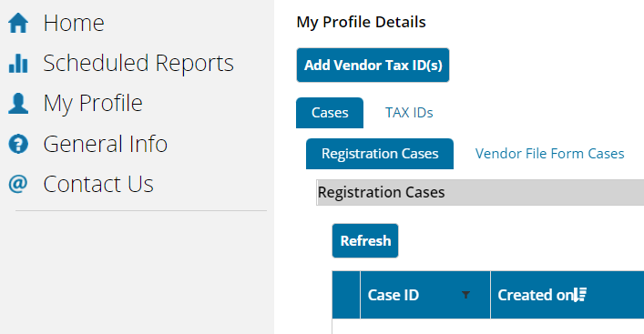
Task: Select the Registration Cases tab
Action: tap(380, 154)
